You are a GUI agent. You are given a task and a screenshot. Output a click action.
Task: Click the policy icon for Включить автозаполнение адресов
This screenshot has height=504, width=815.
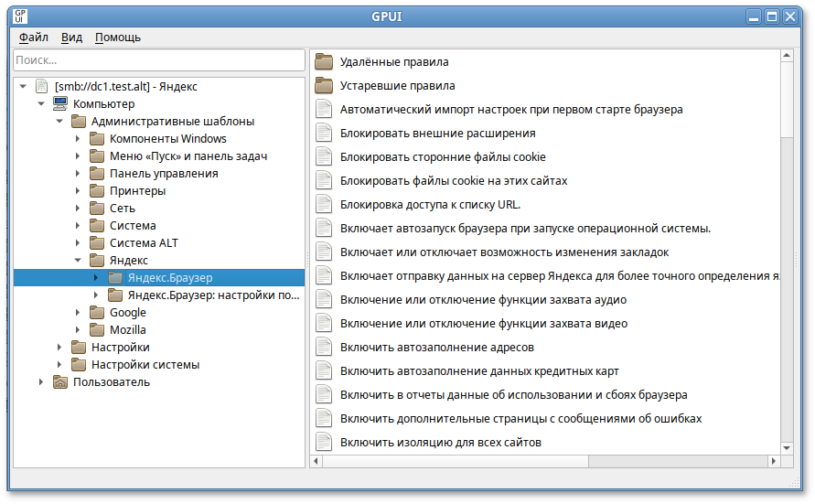coord(324,348)
